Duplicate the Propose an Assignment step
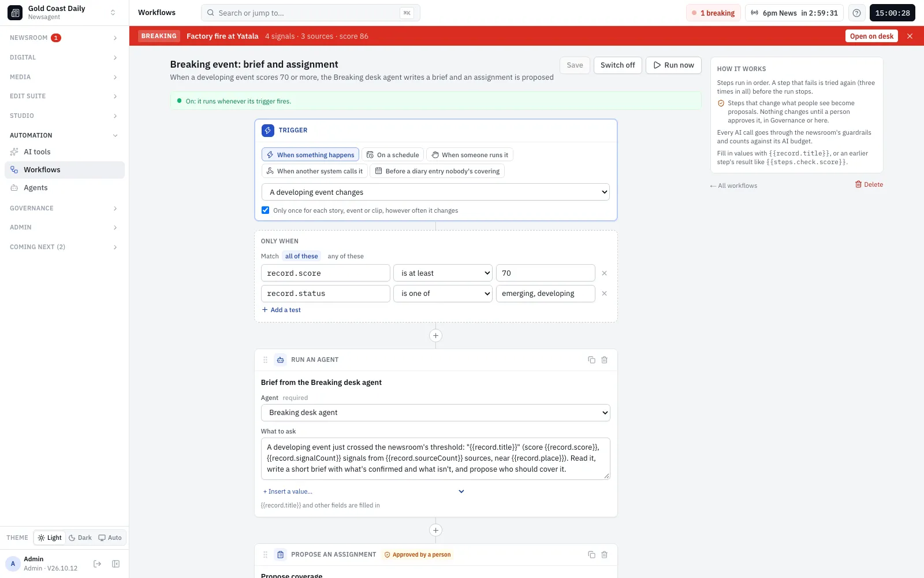The width and height of the screenshot is (924, 578). (591, 554)
